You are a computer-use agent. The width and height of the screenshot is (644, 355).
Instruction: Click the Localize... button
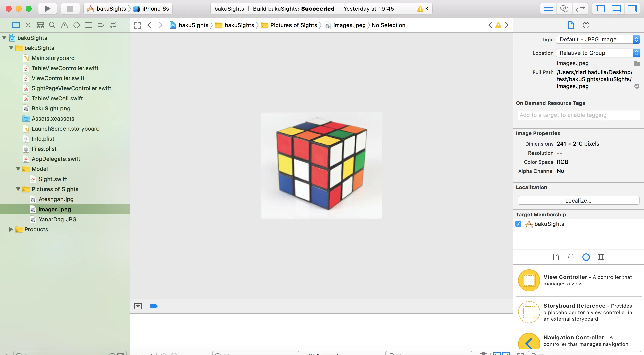pos(578,201)
